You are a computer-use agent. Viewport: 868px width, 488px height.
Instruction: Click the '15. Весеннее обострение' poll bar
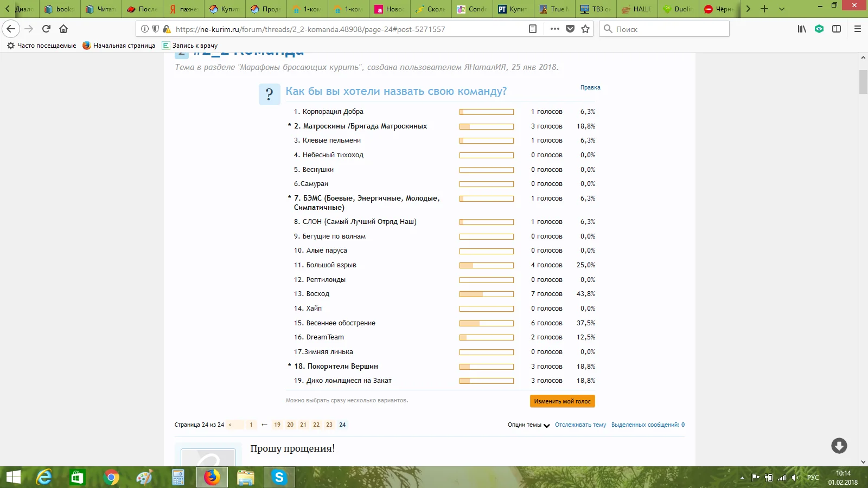point(487,323)
